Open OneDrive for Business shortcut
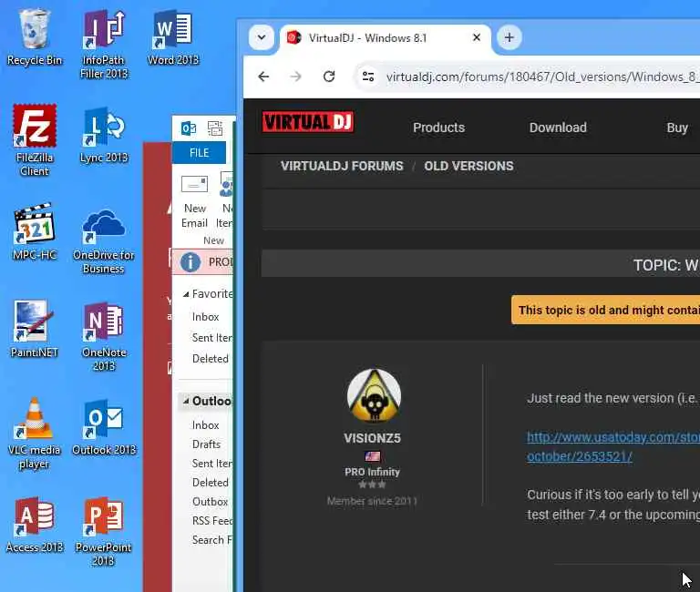Screen dimensions: 700x592 pos(104,241)
